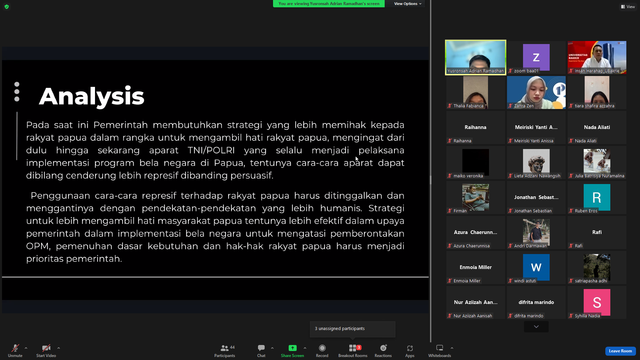This screenshot has width=640, height=360.
Task: Select the statue avatar participant tile
Action: click(536, 162)
